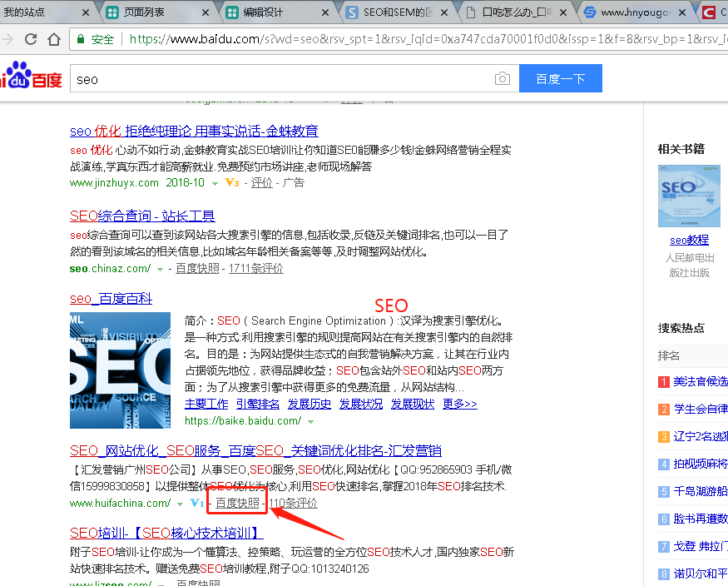Open 引擎排名 baike sublink
This screenshot has width=728, height=586.
(x=258, y=404)
